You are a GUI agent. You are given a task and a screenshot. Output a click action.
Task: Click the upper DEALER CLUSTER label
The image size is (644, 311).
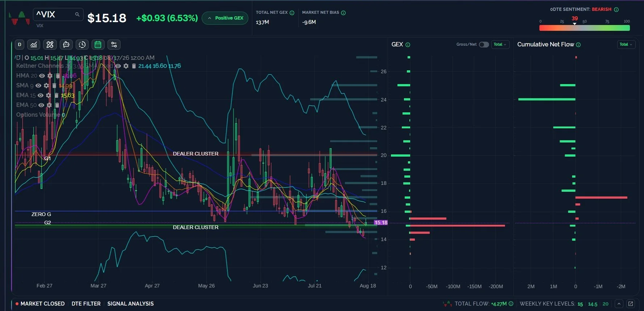point(195,154)
